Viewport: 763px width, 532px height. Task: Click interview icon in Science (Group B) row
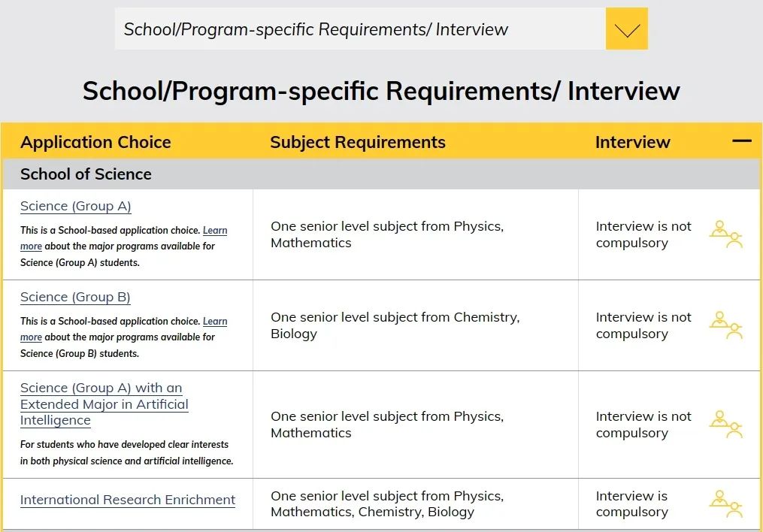(x=725, y=325)
